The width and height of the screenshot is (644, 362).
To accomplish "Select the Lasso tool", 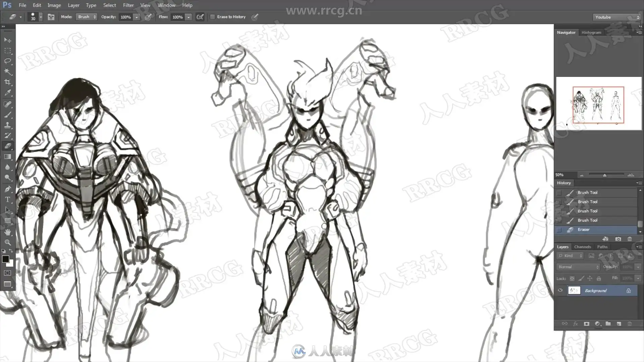I will tap(7, 61).
